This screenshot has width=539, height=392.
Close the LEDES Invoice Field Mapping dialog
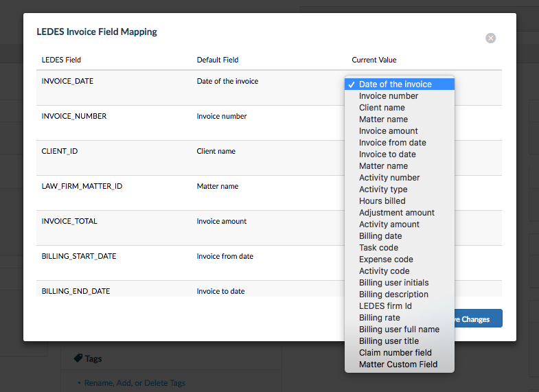point(490,38)
